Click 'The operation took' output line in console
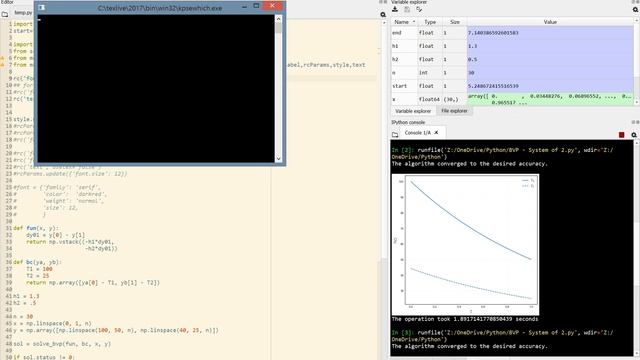 click(x=465, y=319)
